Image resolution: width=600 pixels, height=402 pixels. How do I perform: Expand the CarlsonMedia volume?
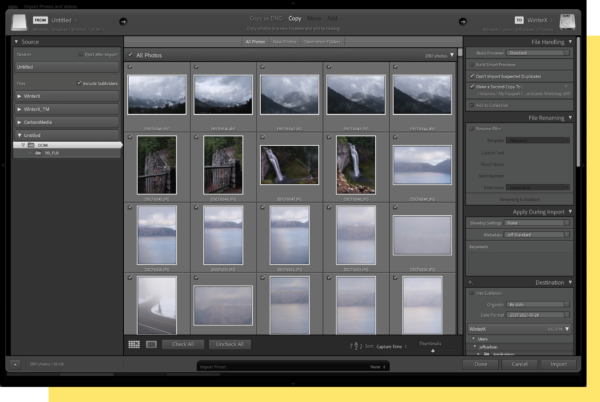19,122
